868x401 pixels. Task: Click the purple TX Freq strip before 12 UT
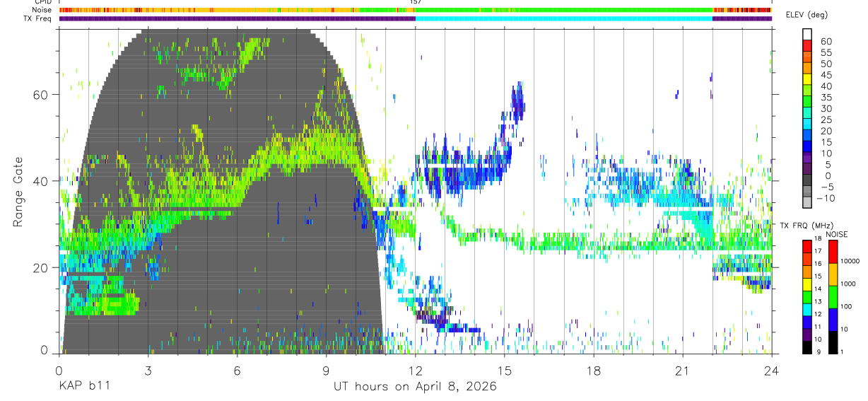237,18
